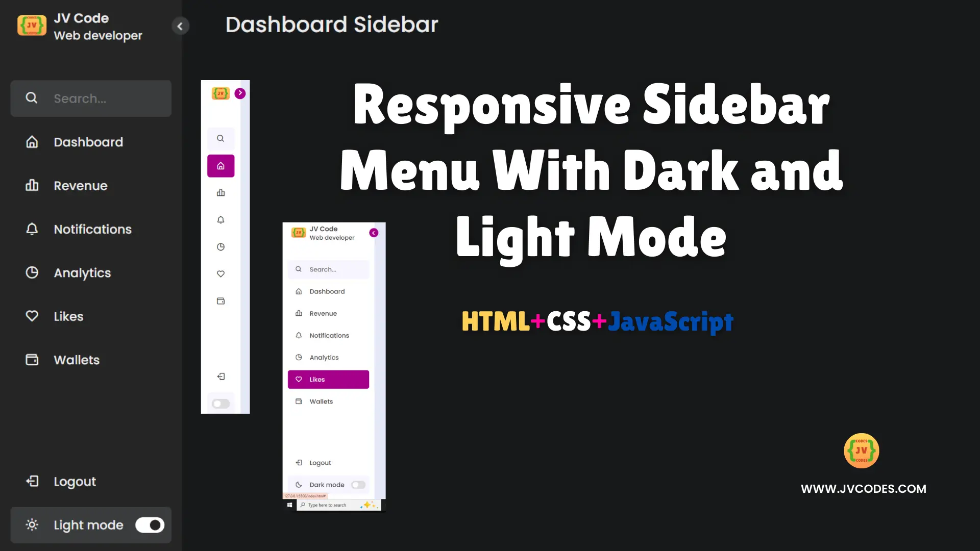Image resolution: width=980 pixels, height=551 pixels.
Task: Click the JV Code web developer logo
Action: click(x=31, y=26)
